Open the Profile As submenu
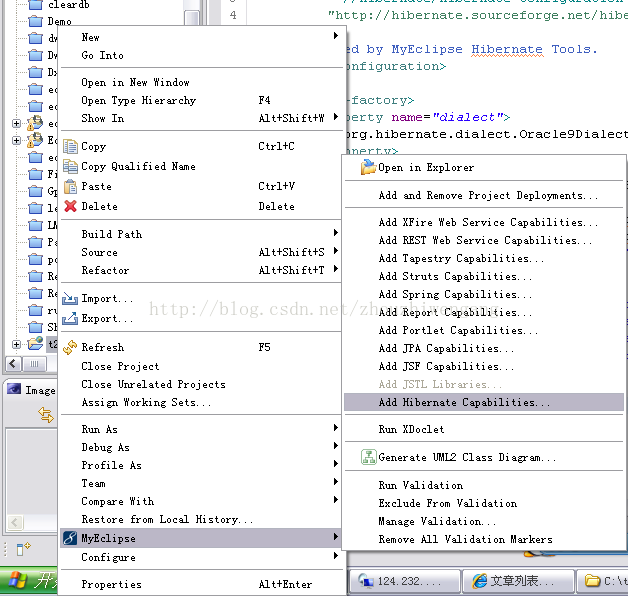The image size is (628, 596). pyautogui.click(x=200, y=465)
